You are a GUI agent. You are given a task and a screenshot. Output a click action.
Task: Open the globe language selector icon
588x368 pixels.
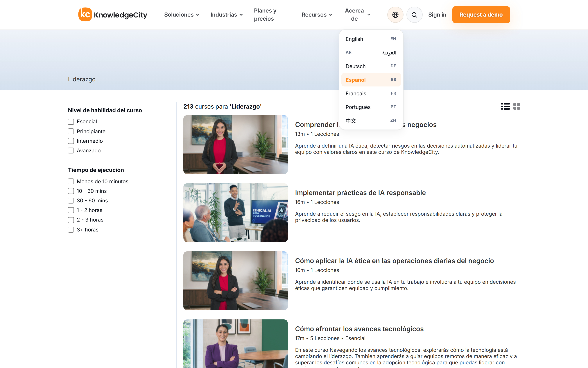click(395, 15)
